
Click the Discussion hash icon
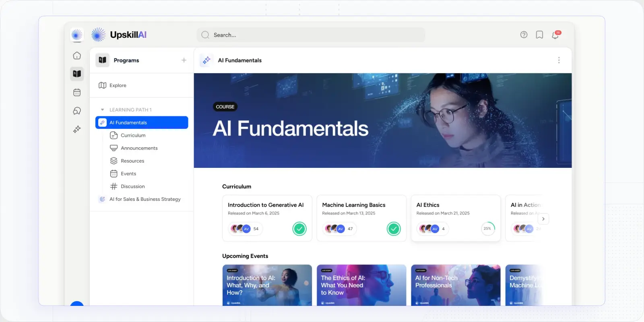tap(114, 186)
